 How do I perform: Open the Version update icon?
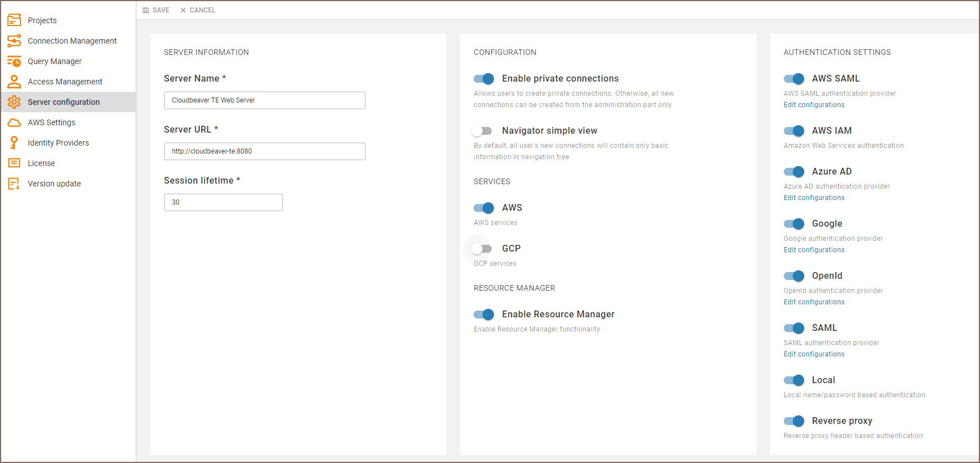click(14, 184)
